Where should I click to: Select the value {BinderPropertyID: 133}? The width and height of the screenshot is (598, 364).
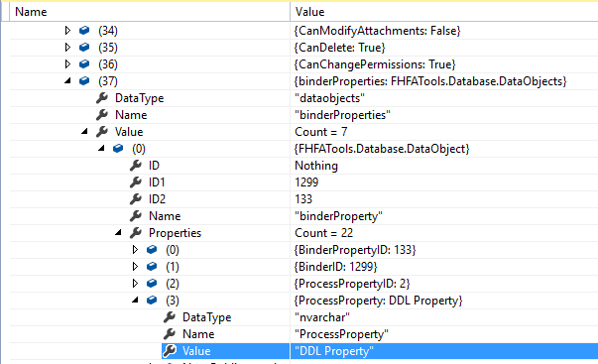pyautogui.click(x=355, y=250)
